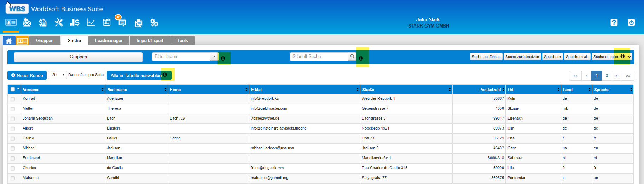Open the invoice dollar document icon
Image resolution: width=644 pixels, height=184 pixels.
click(43, 23)
